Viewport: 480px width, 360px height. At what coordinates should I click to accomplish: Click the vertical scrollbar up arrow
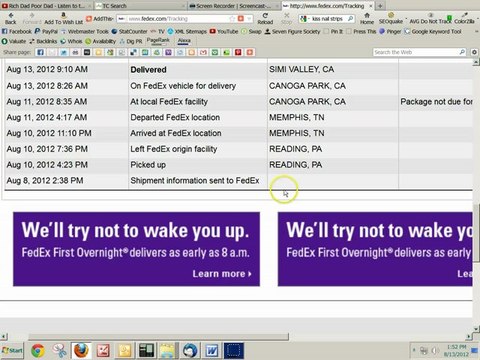[476, 63]
